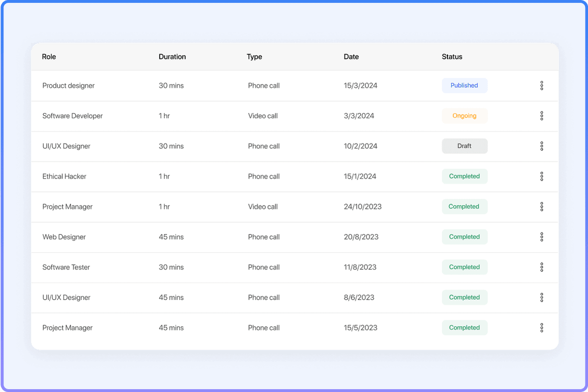Select the Software Developer role name
This screenshot has width=588, height=392.
click(73, 116)
